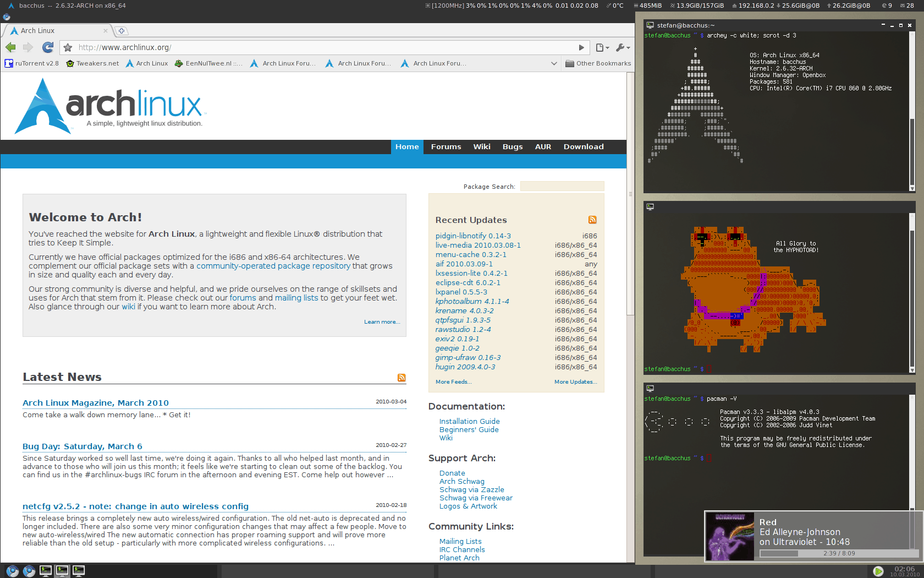Open Wiki in the site navigation
Viewport: 924px width, 578px height.
(x=482, y=147)
